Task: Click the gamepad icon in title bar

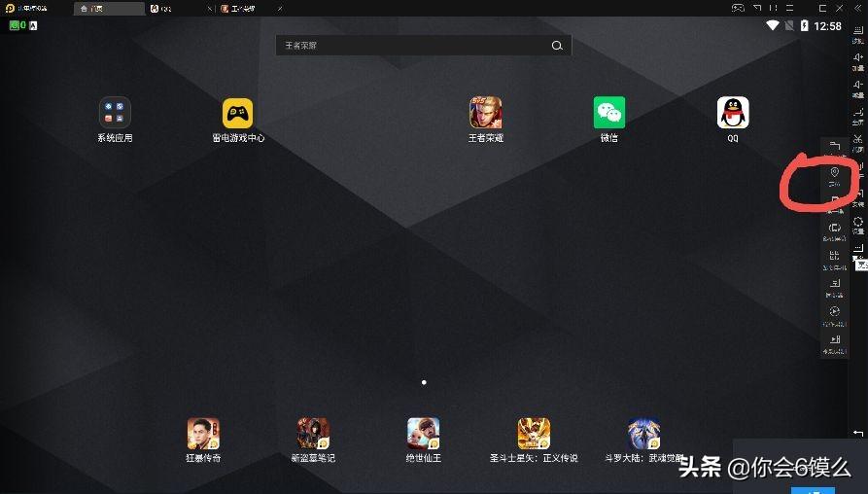Action: 740,8
